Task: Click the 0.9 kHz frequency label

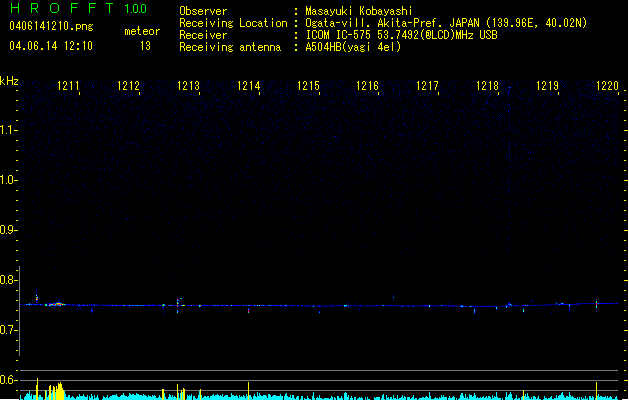Action: click(8, 230)
